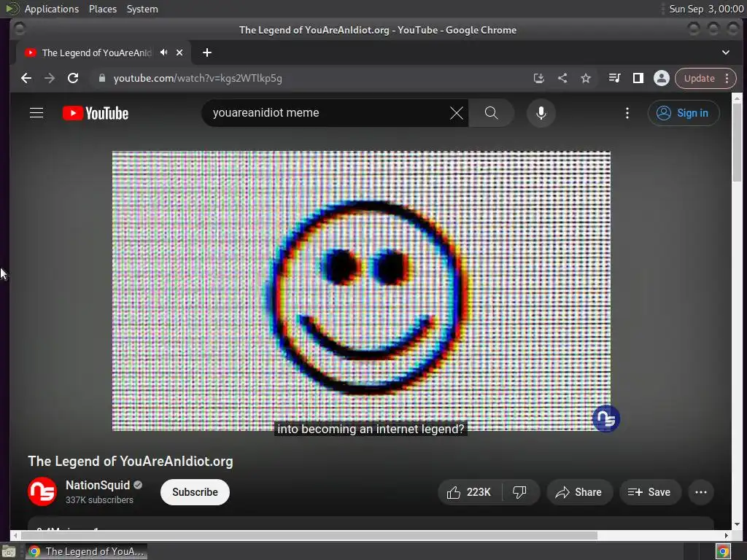Viewport: 747px width, 560px height.
Task: Bookmark this tab with star icon
Action: (586, 78)
